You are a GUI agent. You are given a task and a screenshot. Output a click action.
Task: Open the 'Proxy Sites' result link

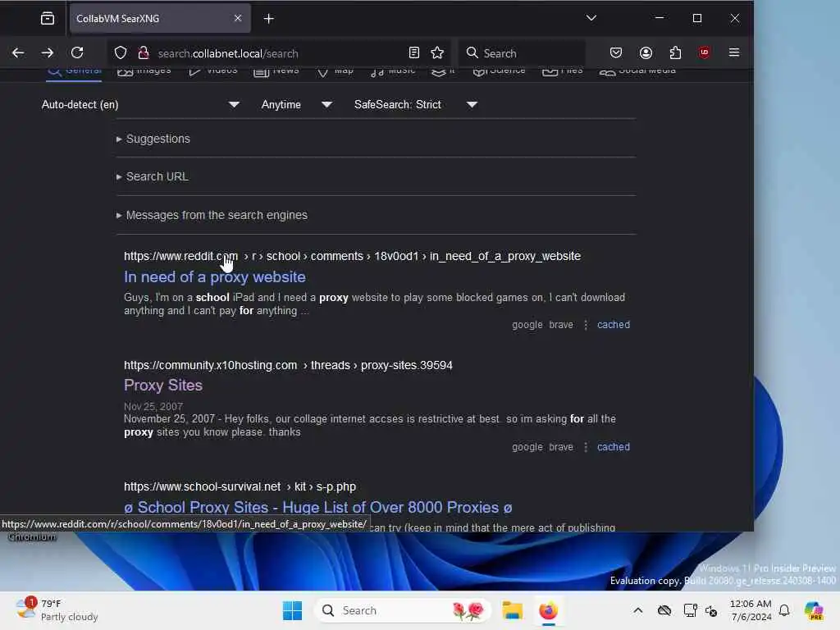(163, 386)
